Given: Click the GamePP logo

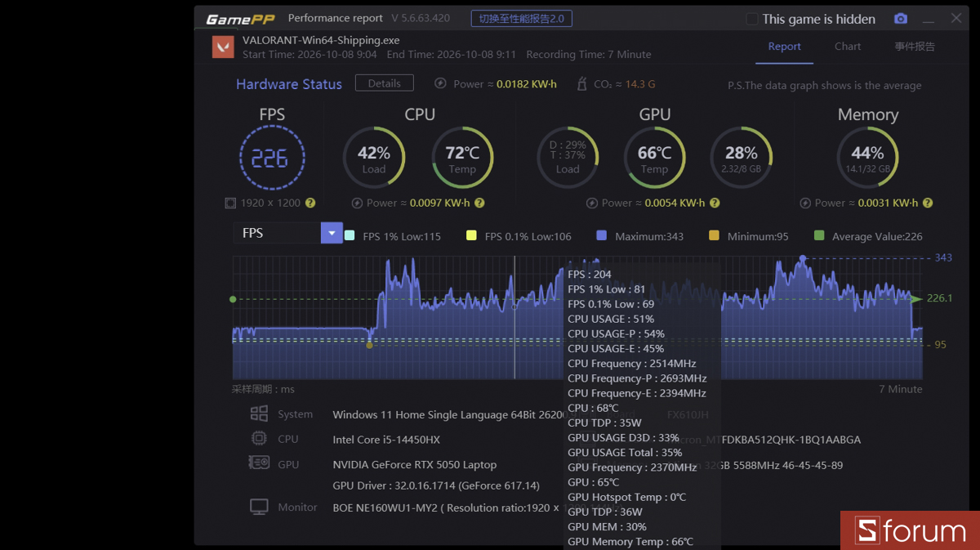Looking at the screenshot, I should (240, 19).
